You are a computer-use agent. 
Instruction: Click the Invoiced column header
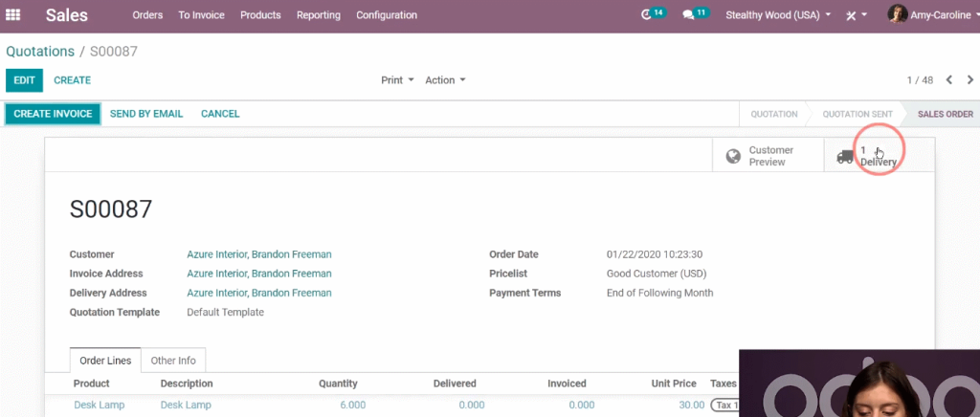click(567, 384)
